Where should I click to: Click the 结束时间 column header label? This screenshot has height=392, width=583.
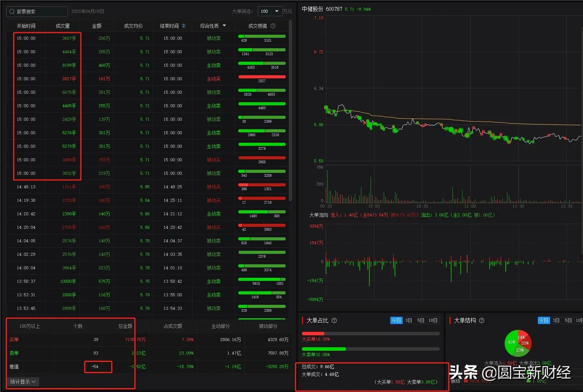coord(169,26)
